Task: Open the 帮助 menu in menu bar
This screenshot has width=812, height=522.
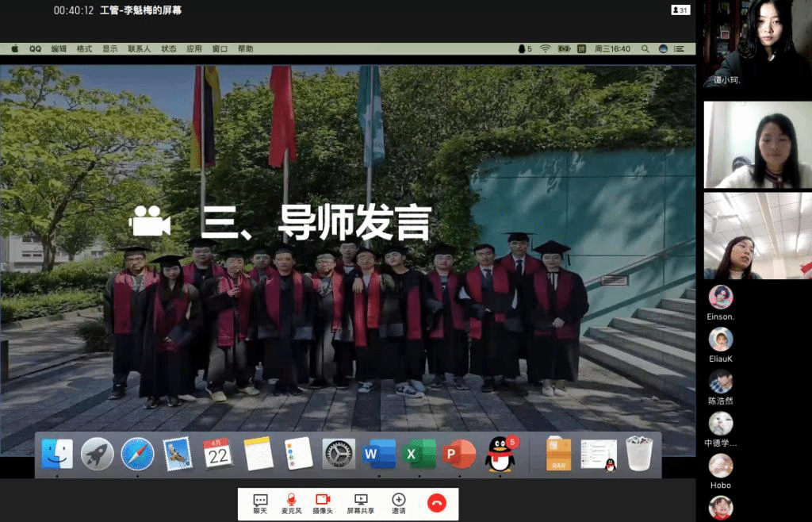Action: (x=246, y=48)
